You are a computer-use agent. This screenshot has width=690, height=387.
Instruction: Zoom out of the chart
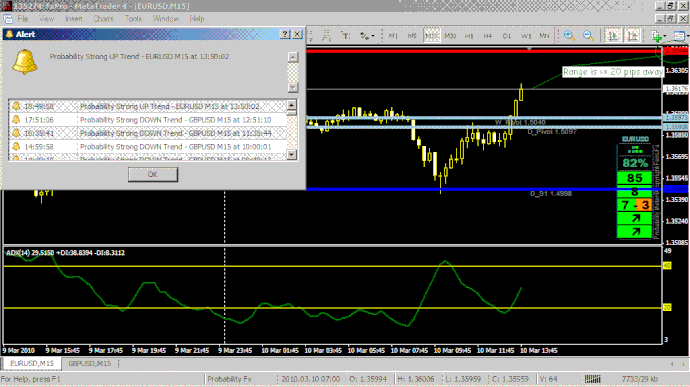click(x=588, y=36)
